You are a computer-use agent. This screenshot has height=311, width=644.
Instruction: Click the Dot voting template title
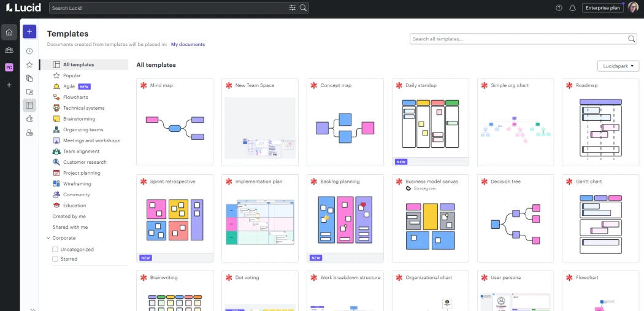[247, 278]
